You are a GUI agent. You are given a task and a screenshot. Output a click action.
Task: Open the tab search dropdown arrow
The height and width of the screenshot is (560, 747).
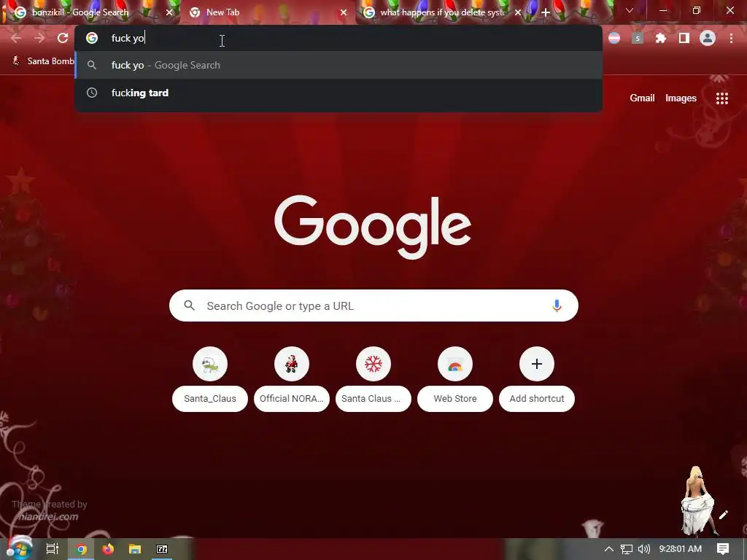click(x=630, y=10)
